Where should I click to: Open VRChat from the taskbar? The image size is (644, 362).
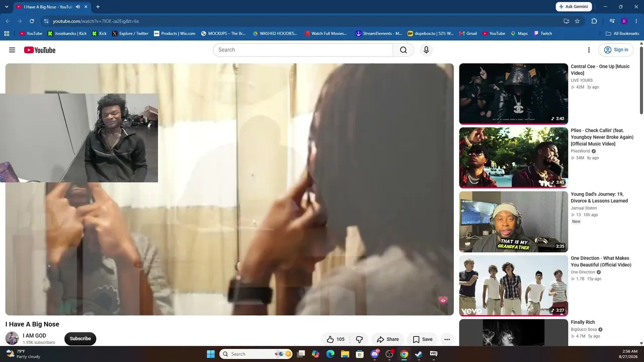[434, 354]
